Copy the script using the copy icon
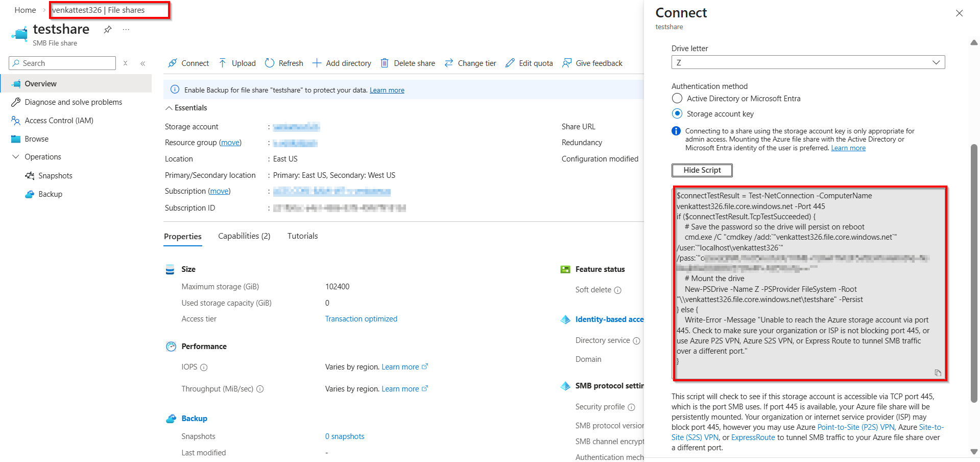 click(938, 373)
